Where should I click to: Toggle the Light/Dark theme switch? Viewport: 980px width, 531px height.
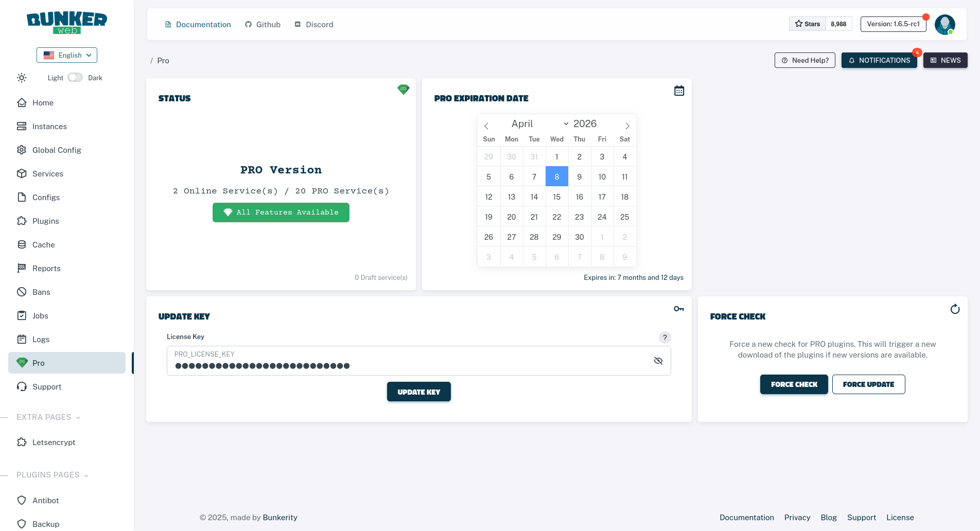point(75,78)
